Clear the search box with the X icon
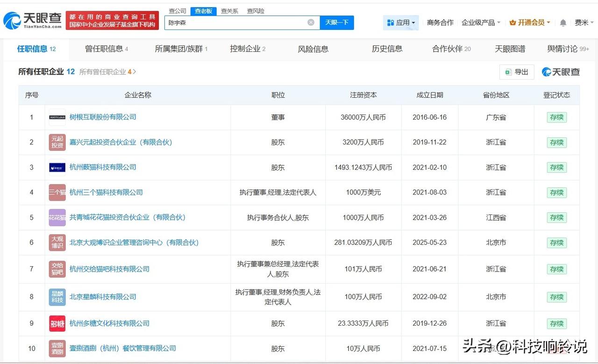The width and height of the screenshot is (598, 364). coord(311,22)
